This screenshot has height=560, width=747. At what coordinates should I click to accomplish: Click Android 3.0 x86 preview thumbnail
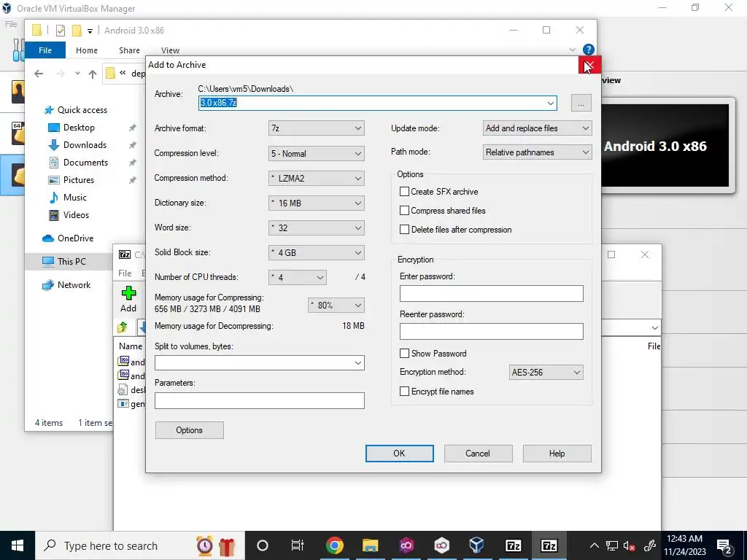665,146
